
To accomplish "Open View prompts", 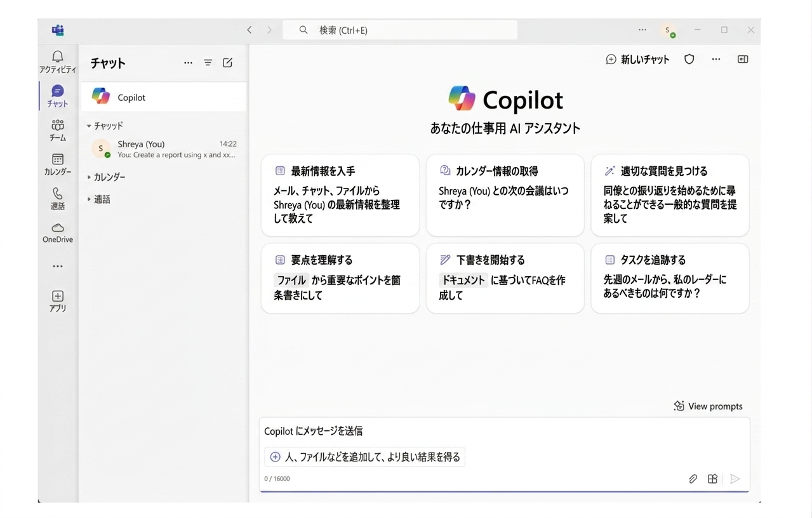I will [x=708, y=406].
